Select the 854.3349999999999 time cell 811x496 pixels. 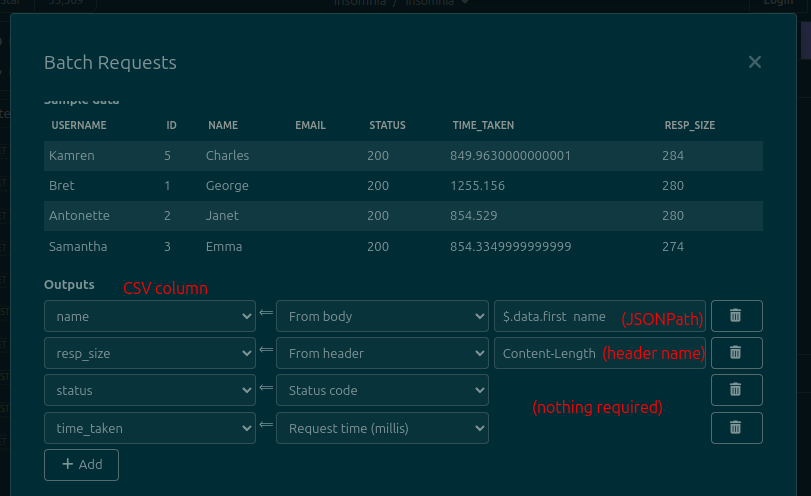click(x=510, y=247)
